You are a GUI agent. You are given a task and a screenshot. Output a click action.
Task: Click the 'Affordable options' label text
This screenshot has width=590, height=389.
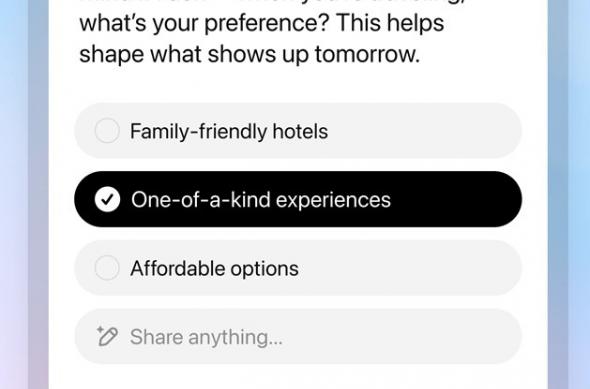[214, 269]
